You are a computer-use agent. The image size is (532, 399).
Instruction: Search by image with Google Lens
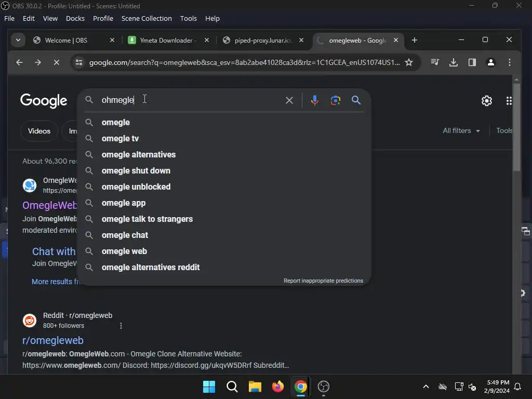(x=335, y=100)
